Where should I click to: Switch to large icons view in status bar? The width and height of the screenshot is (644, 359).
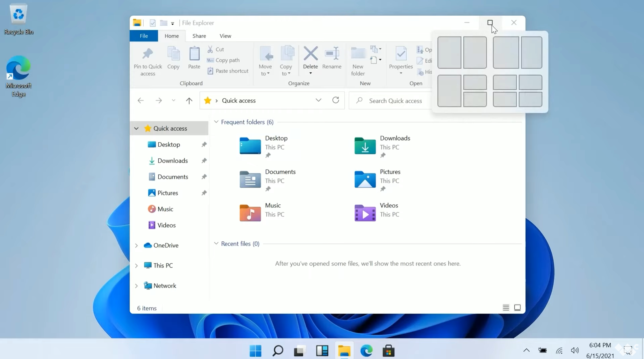pyautogui.click(x=517, y=307)
